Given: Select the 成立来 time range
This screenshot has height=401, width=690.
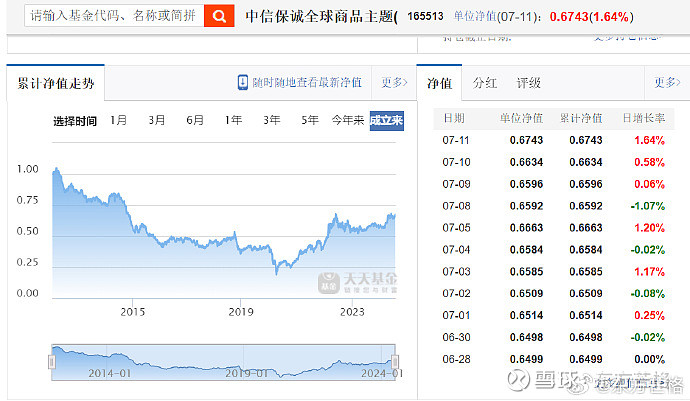Looking at the screenshot, I should click(387, 121).
